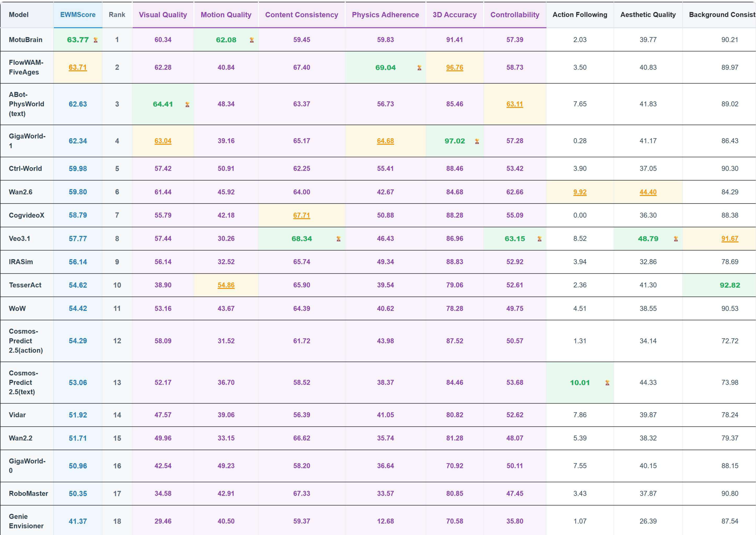Click Visual Quality 58.09 value
Screen dimensions: 756x535
coord(163,341)
